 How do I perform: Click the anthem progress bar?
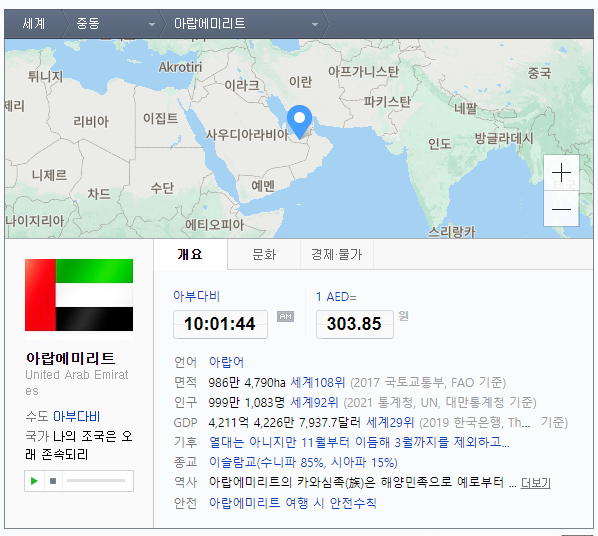[x=96, y=481]
